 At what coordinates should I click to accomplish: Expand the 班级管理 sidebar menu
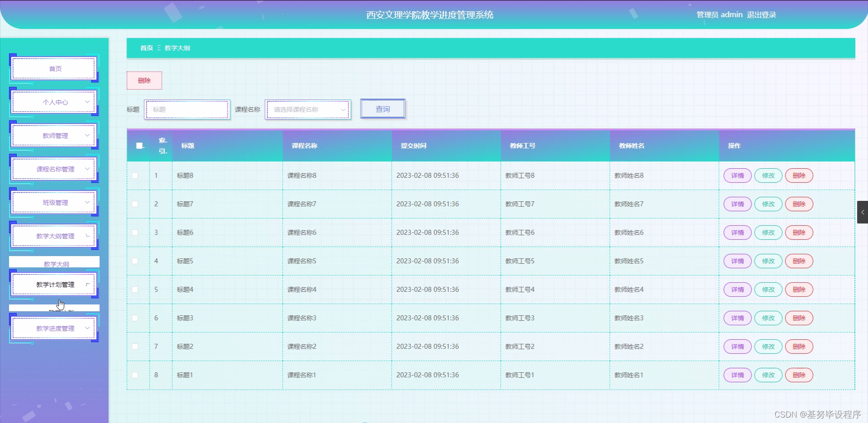click(x=54, y=203)
